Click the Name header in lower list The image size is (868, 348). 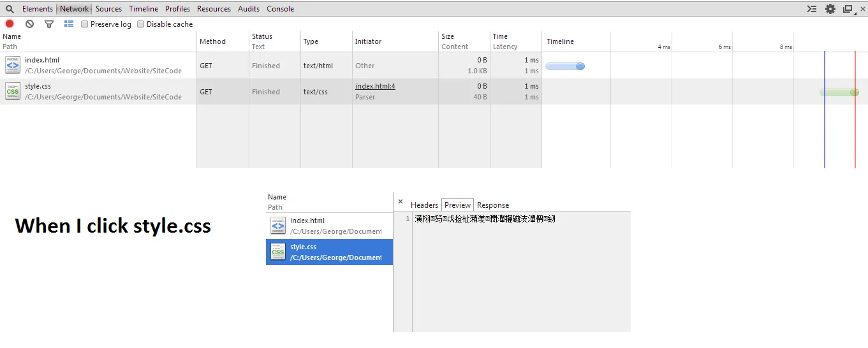coord(277,197)
